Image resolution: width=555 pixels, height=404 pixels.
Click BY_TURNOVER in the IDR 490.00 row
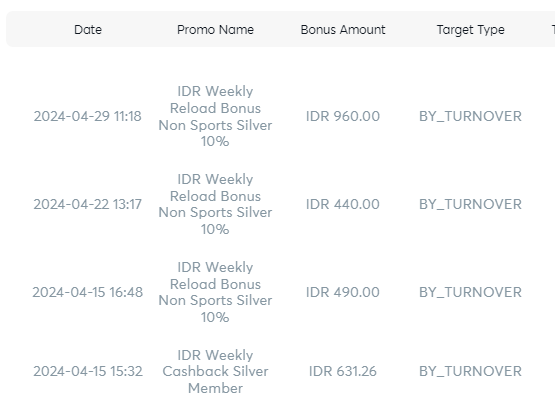470,292
